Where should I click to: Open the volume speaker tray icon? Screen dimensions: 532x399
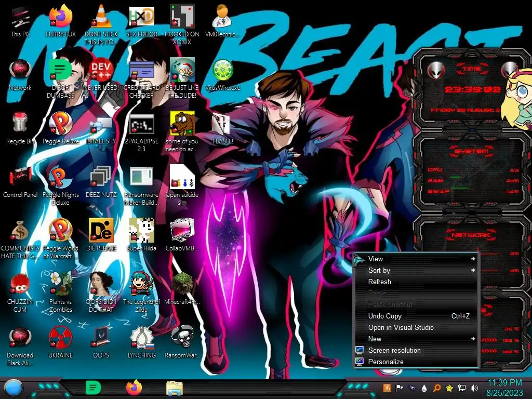474,388
